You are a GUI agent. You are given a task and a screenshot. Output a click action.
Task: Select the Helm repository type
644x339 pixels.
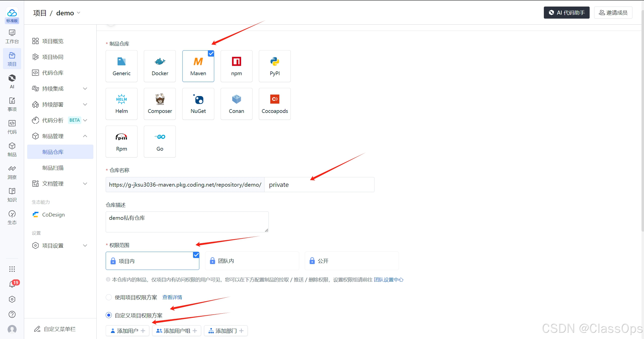point(122,104)
